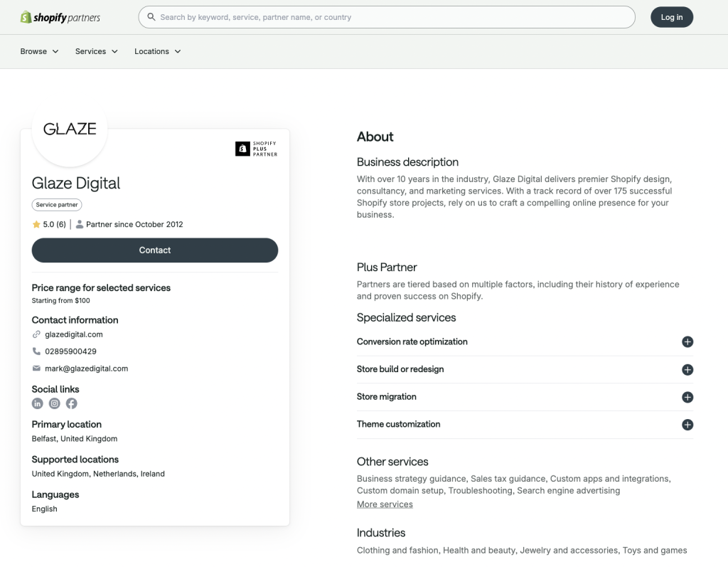Screen dimensions: 728x567
Task: Open the Services dropdown menu
Action: (97, 52)
